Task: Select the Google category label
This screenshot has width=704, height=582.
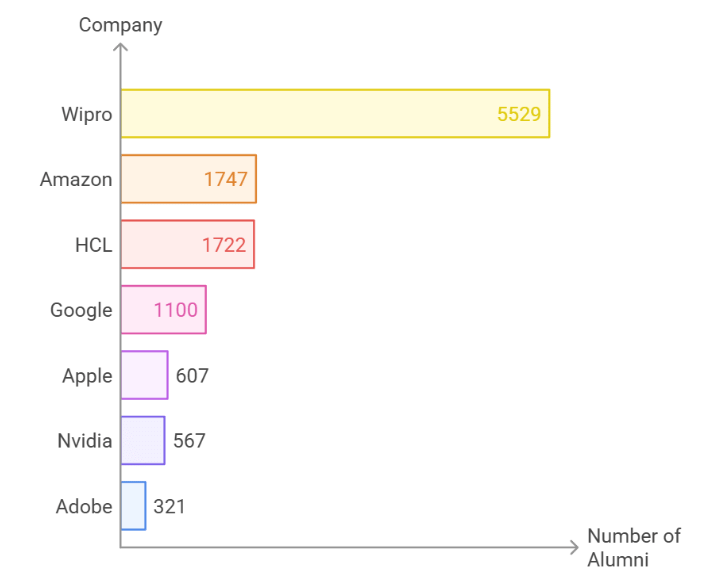Action: click(81, 310)
